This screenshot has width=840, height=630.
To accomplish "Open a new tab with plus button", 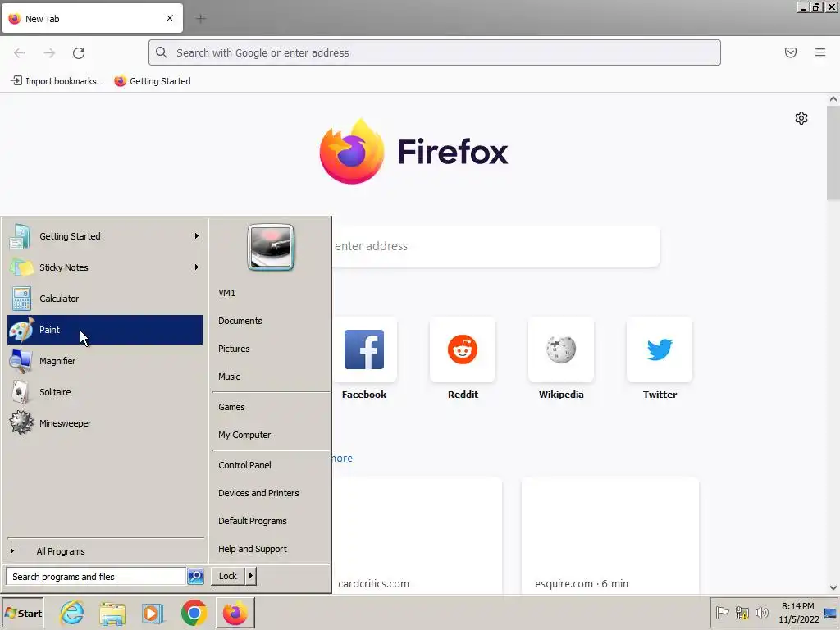I will point(201,19).
